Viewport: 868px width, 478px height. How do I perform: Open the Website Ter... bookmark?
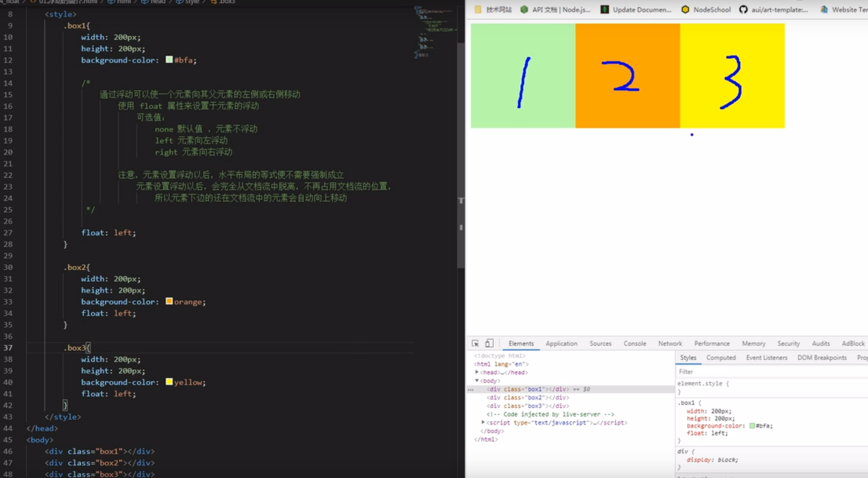[844, 9]
